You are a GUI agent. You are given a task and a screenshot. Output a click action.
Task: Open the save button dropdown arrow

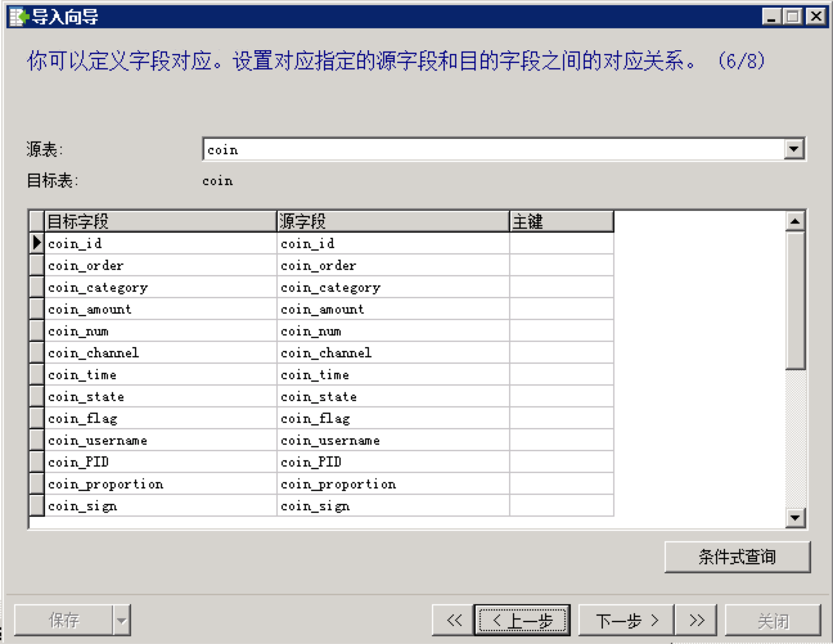(x=121, y=621)
